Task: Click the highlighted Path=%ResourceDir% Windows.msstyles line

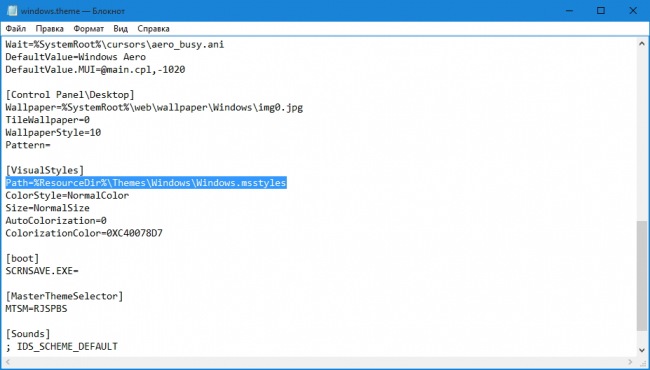Action: pyautogui.click(x=146, y=183)
